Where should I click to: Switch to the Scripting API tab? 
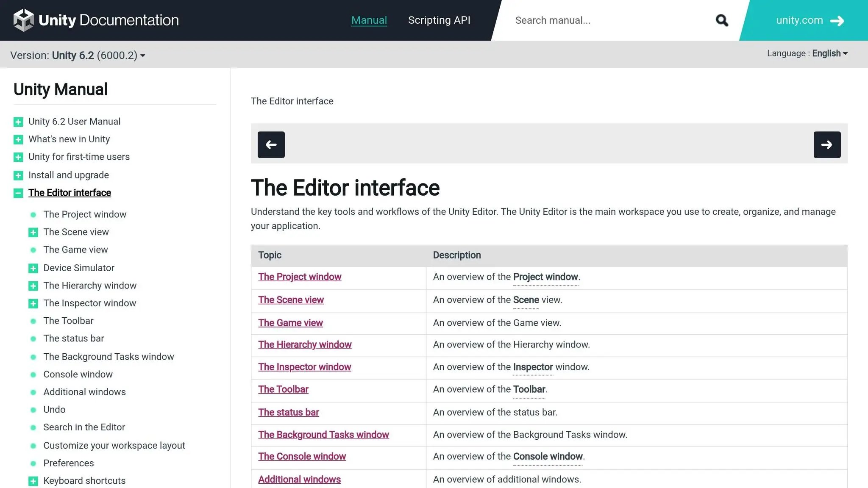[x=439, y=20]
